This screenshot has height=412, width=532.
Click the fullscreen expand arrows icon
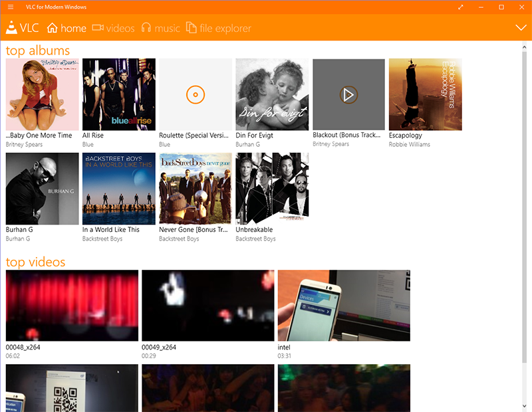[x=461, y=7]
